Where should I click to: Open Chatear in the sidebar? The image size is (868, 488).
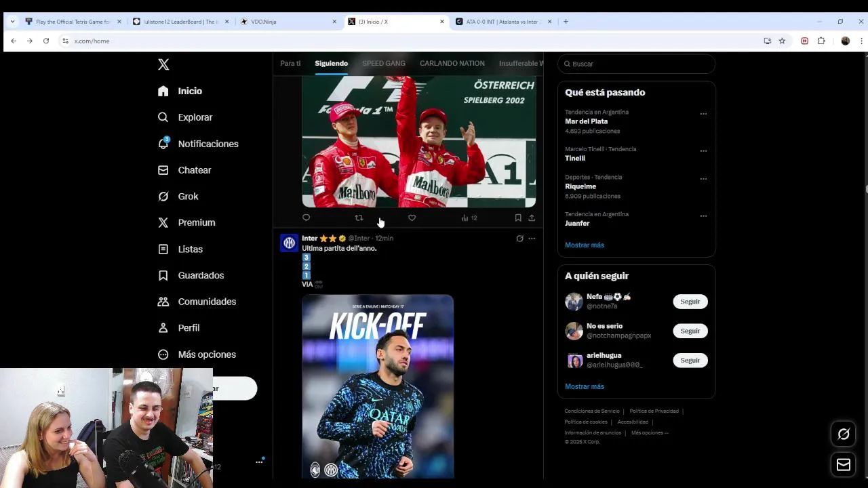click(184, 170)
